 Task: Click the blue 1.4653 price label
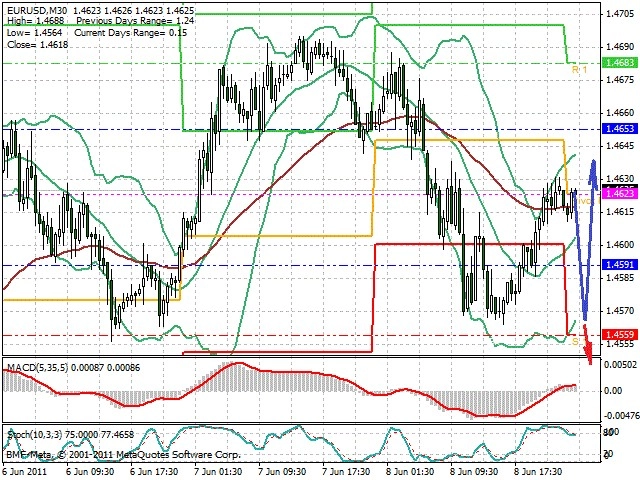point(620,129)
